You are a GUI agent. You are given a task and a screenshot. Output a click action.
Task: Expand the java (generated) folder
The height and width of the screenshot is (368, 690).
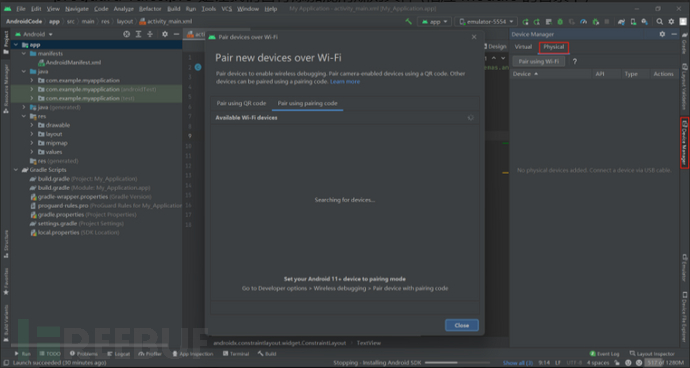(25, 107)
